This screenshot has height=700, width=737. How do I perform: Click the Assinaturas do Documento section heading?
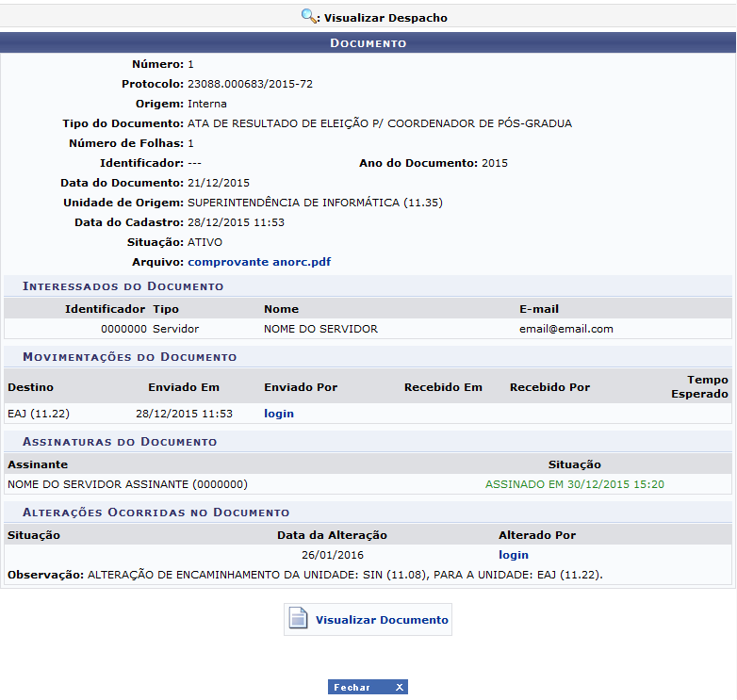(x=120, y=442)
